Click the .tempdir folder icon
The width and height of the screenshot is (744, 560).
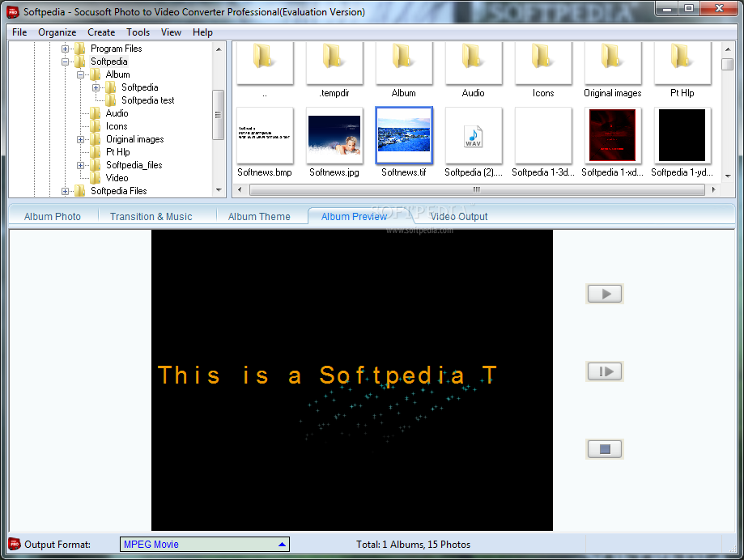[x=334, y=64]
